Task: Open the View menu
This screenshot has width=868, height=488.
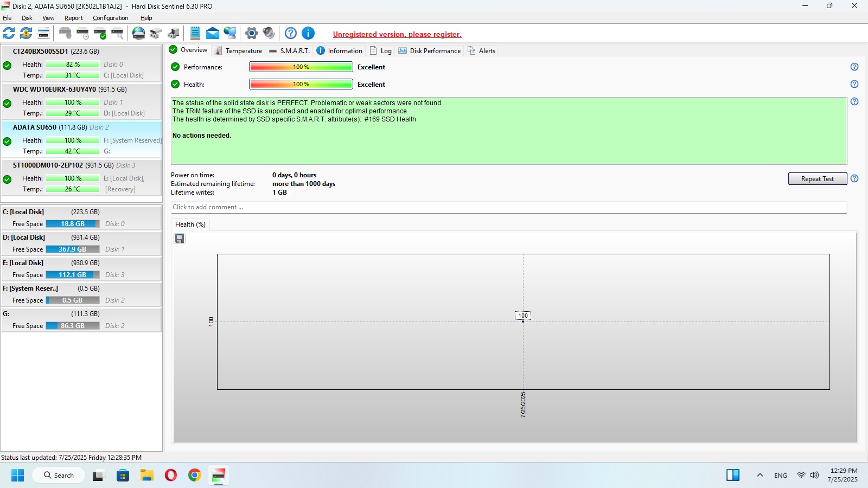Action: [x=48, y=18]
